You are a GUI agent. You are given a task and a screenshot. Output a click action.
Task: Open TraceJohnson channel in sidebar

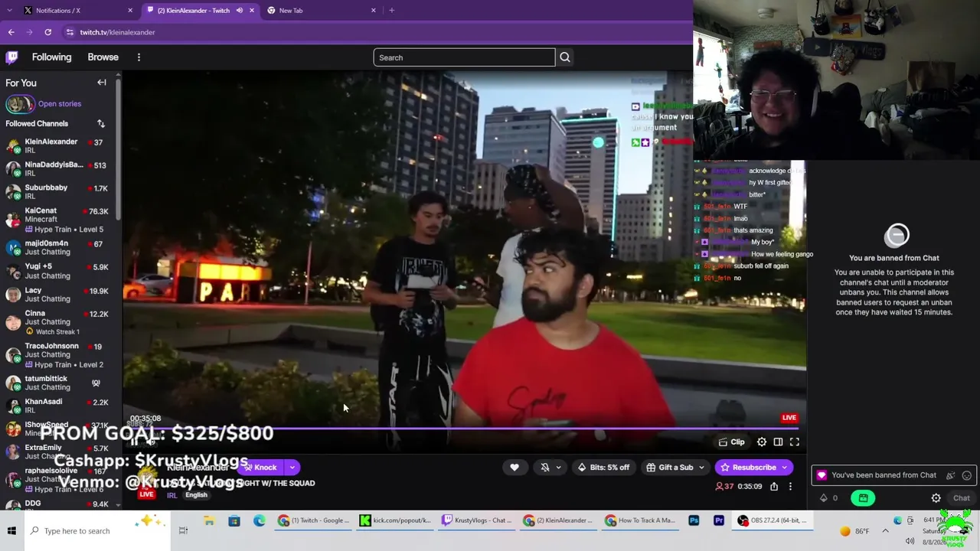(59, 355)
